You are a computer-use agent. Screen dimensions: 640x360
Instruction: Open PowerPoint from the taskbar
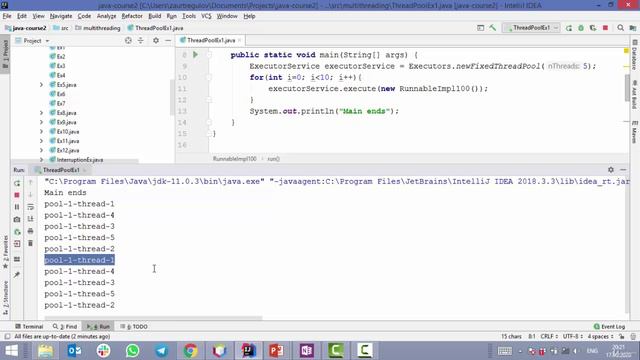277,351
